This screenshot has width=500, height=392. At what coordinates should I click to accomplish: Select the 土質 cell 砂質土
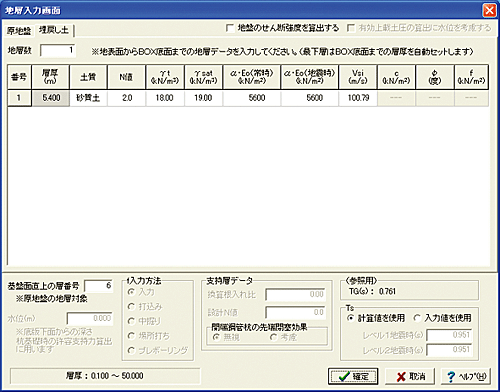88,98
